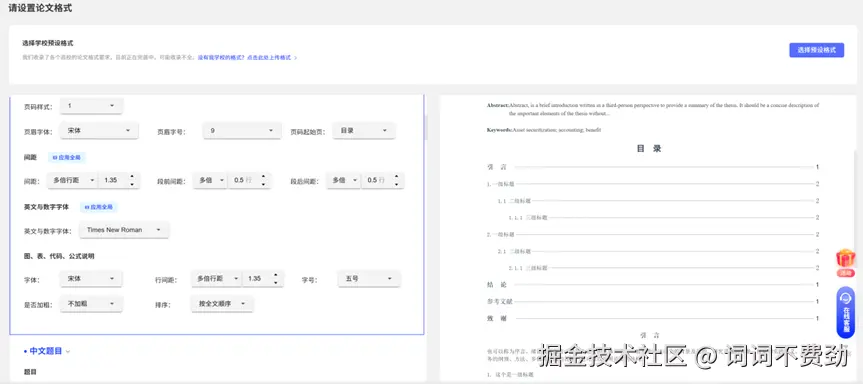
Task: Click the 目录 heading in the preview
Action: pos(649,148)
